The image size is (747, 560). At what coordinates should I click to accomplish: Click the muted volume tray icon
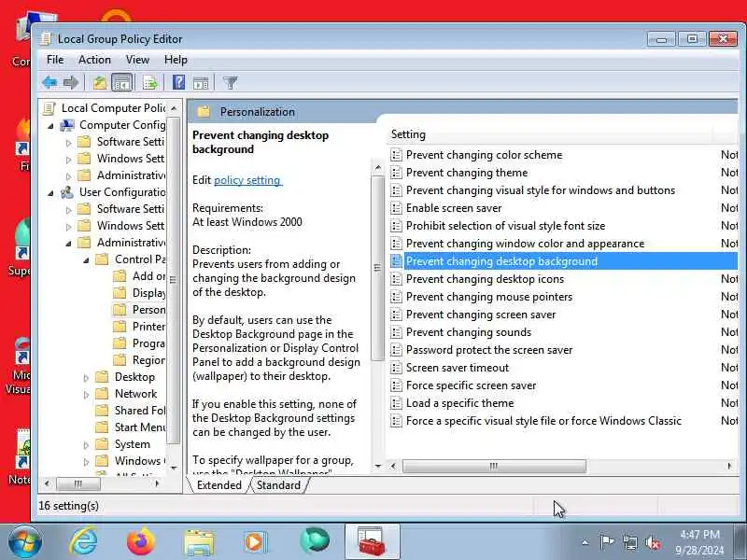(x=653, y=542)
